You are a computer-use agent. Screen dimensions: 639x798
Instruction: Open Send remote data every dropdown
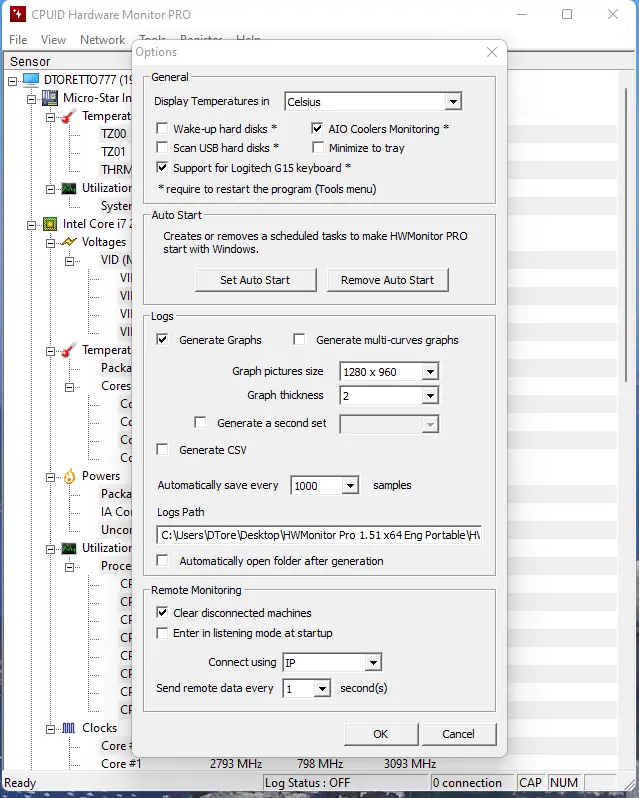click(x=322, y=689)
